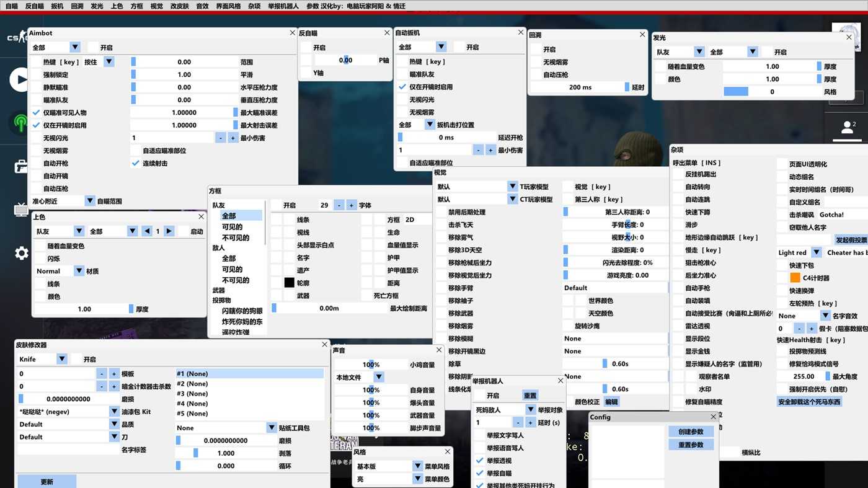
Task: Open 贴纸工具包 None dropdown
Action: pyautogui.click(x=226, y=428)
